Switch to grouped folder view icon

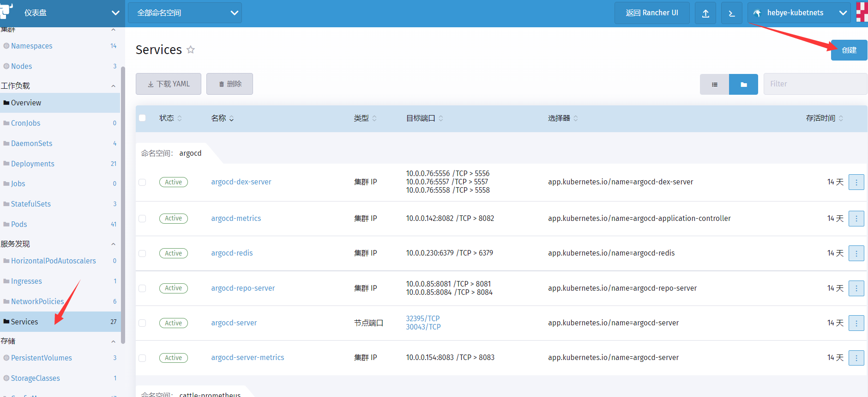point(743,84)
